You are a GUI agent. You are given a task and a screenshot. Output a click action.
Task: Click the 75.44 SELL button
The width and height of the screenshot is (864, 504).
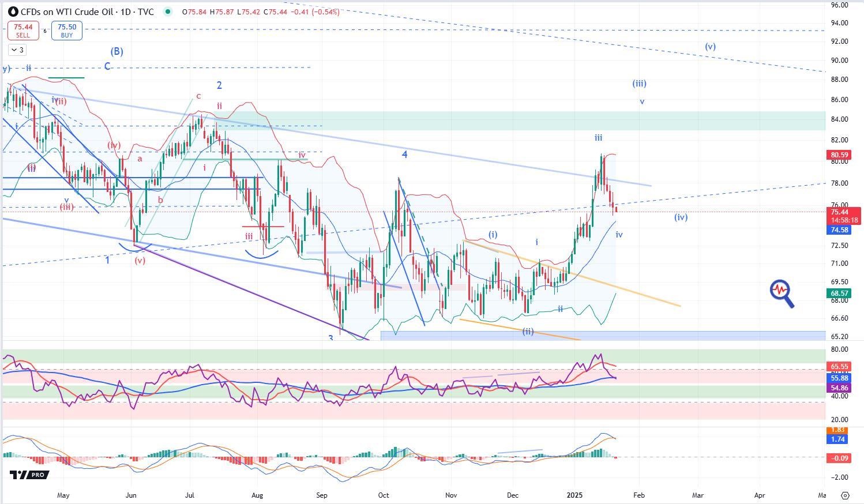click(x=23, y=31)
